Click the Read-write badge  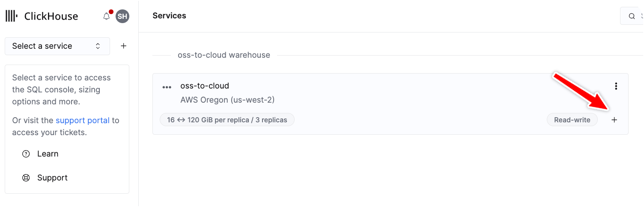572,120
